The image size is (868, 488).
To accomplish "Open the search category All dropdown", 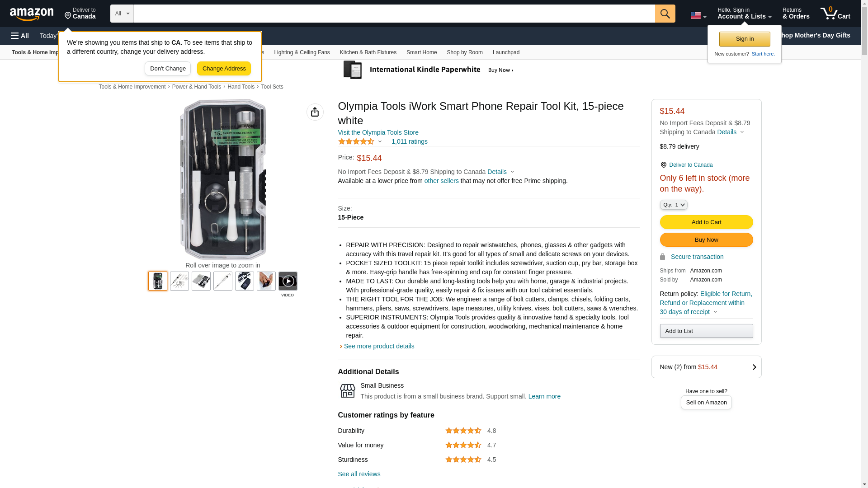I will (122, 14).
